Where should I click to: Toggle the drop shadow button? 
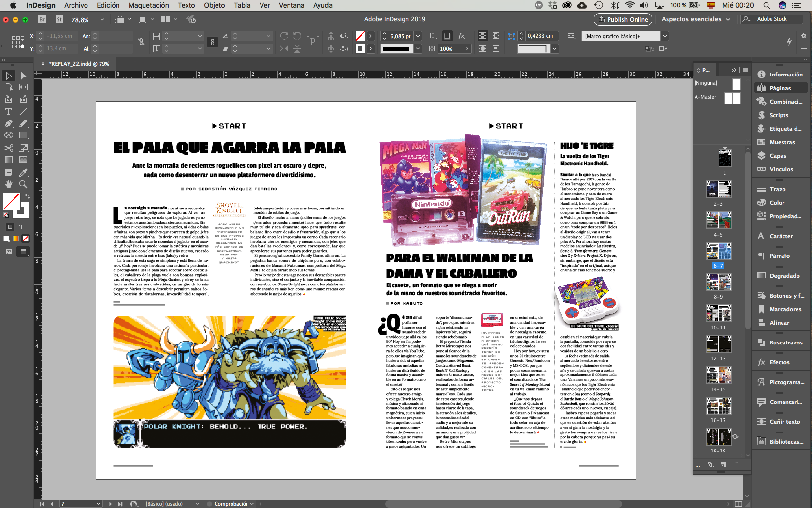point(448,36)
